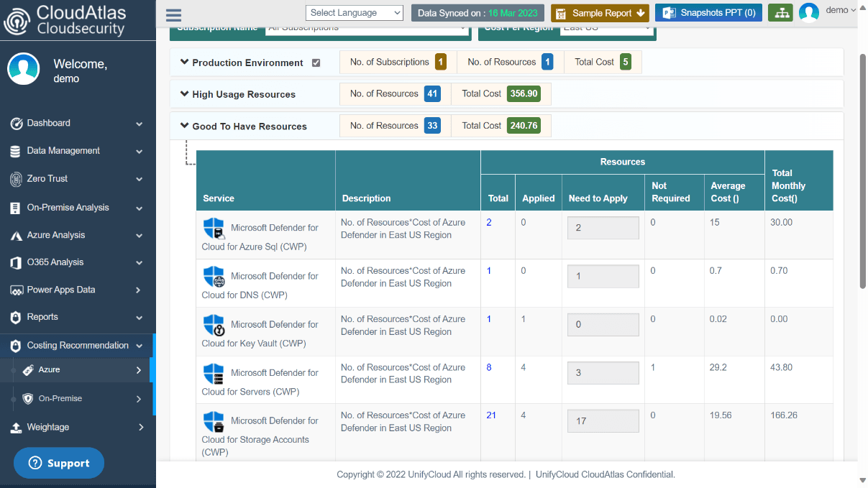Click Need to Apply field for DNS
Screen dimensions: 868x488
pos(603,276)
